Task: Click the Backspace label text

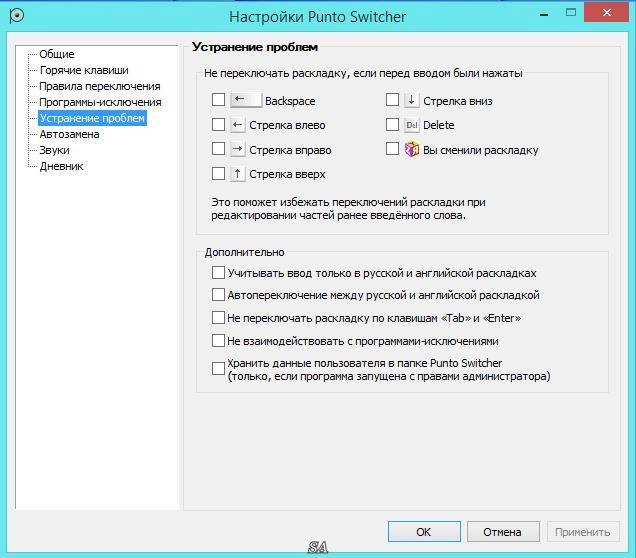Action: [290, 101]
